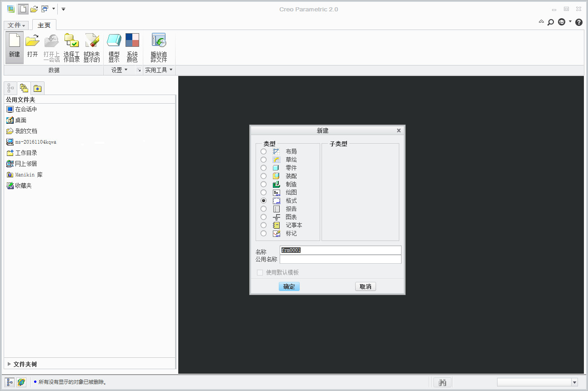
Task: Click 确定 (OK) in the New dialog
Action: 289,286
